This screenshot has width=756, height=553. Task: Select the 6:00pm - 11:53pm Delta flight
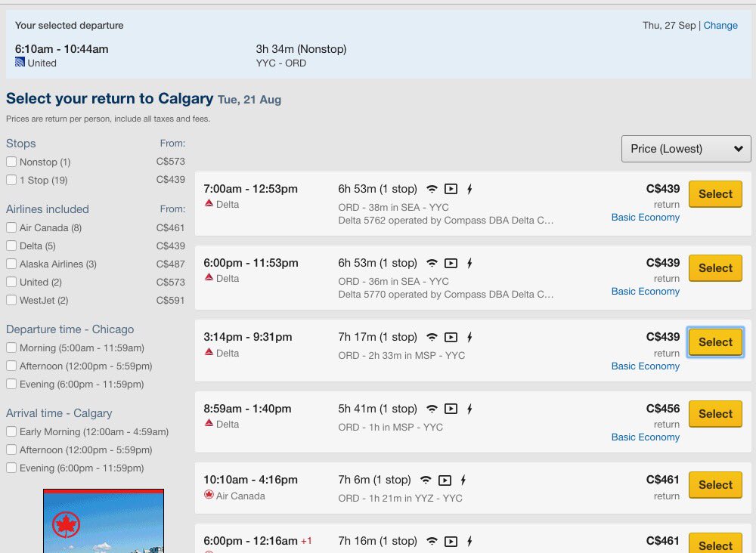(x=715, y=268)
